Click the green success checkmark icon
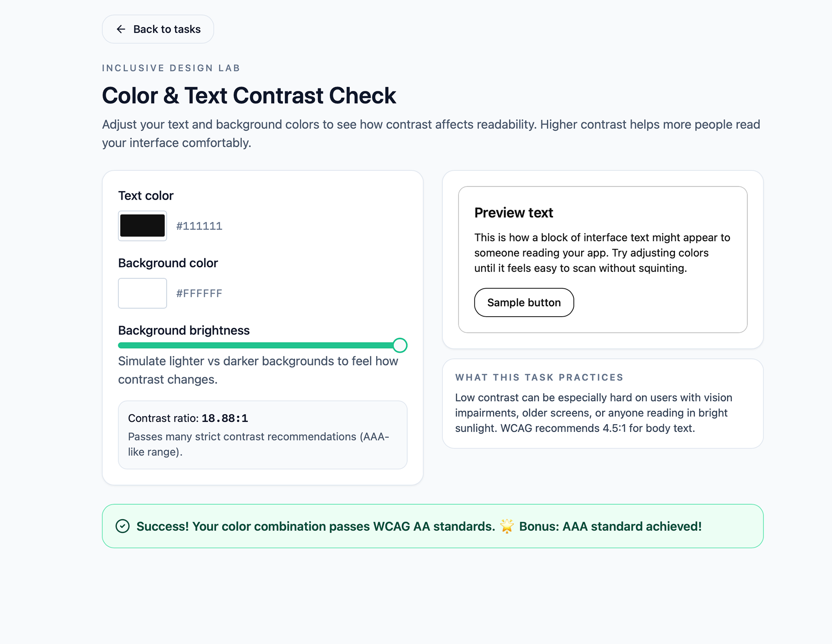This screenshot has width=832, height=644. point(123,526)
